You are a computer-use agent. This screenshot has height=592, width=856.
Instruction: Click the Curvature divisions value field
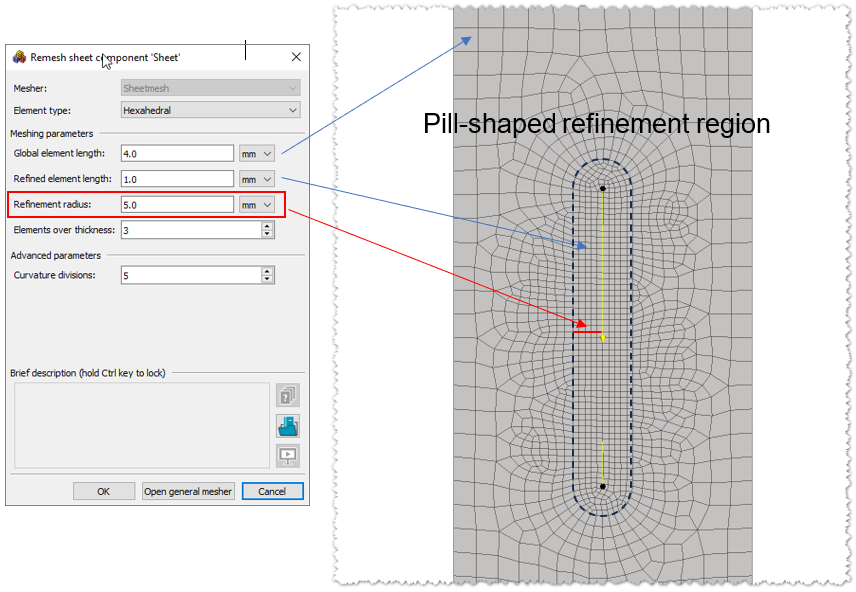click(191, 275)
